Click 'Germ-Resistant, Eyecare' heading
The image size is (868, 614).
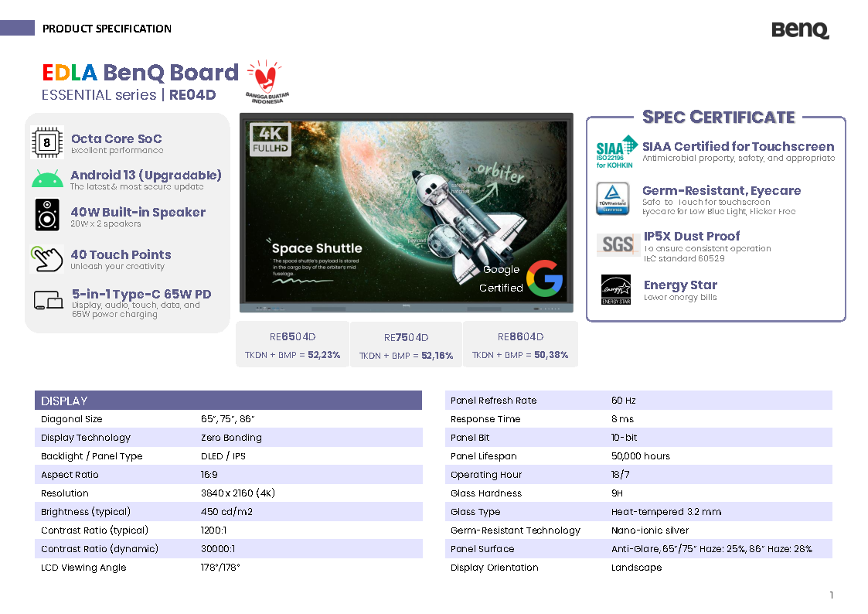pos(721,190)
